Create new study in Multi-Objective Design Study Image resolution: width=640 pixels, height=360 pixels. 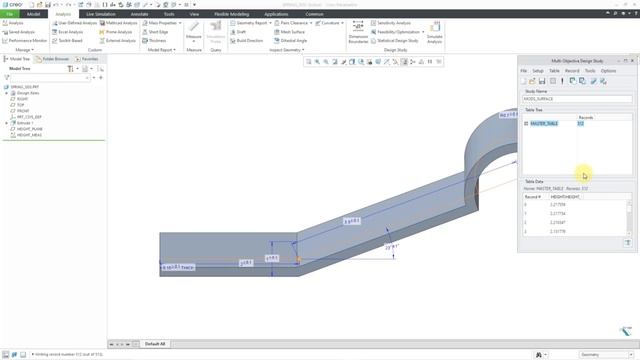(x=524, y=81)
